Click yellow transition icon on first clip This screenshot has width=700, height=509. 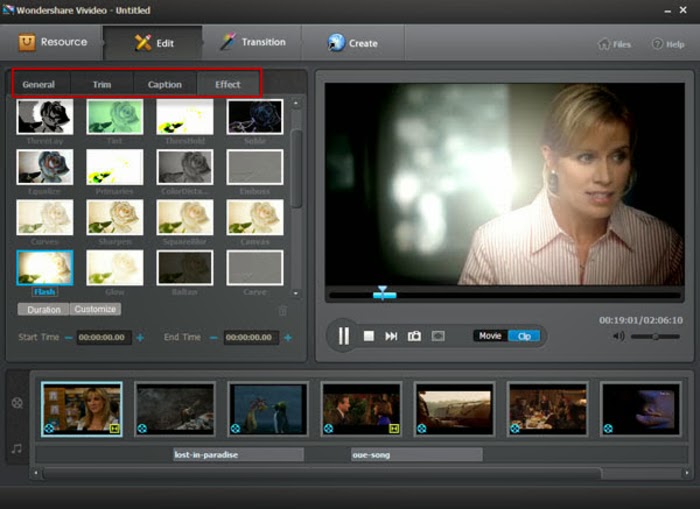click(115, 429)
